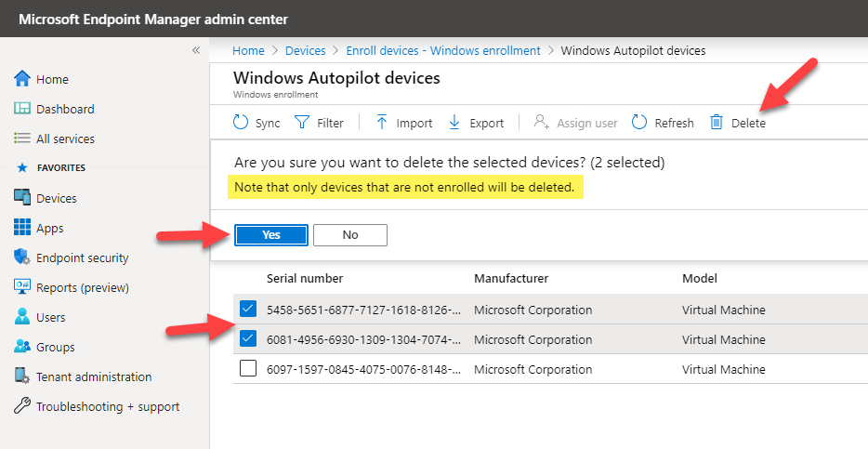Click the Export download arrow
Viewport: 868px width, 449px height.
point(454,123)
